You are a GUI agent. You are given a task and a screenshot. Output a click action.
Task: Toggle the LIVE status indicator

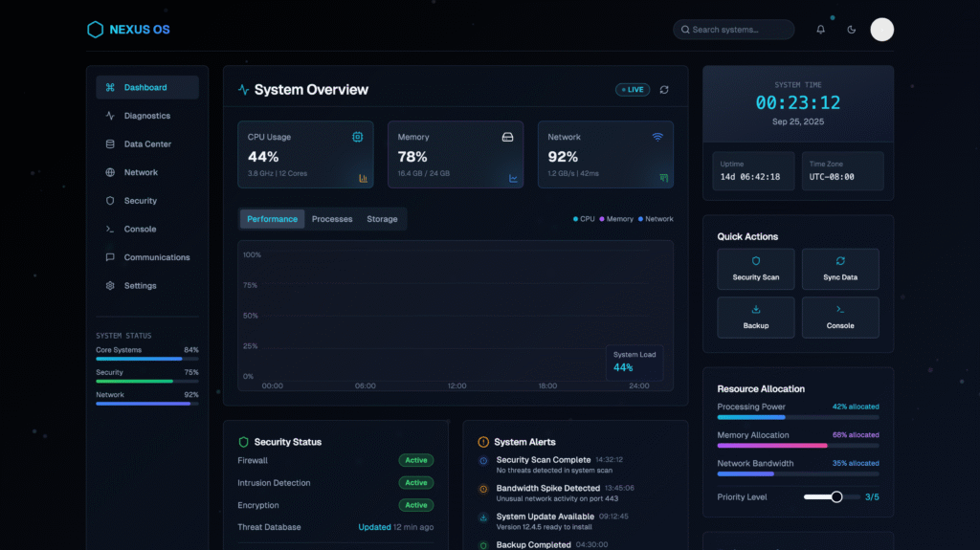(633, 90)
